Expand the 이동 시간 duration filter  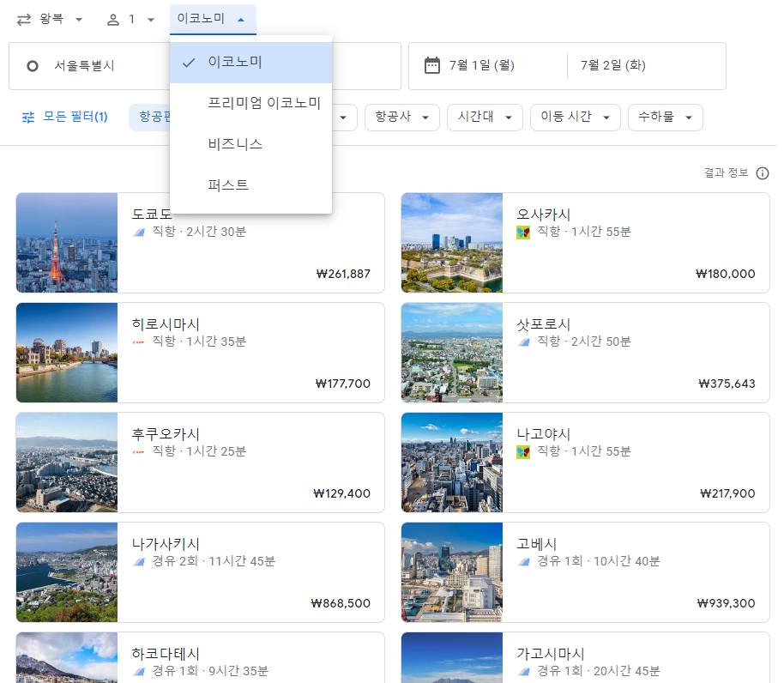click(x=576, y=118)
